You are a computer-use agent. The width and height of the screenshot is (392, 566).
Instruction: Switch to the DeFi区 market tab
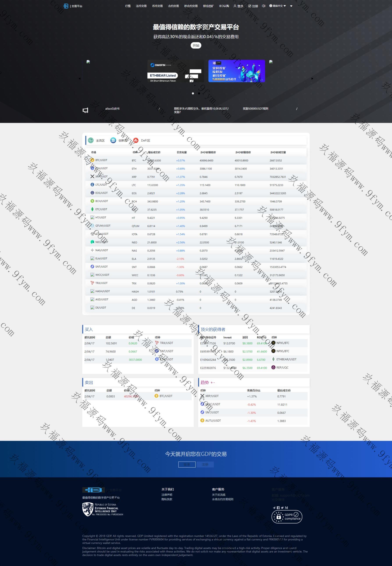click(142, 141)
